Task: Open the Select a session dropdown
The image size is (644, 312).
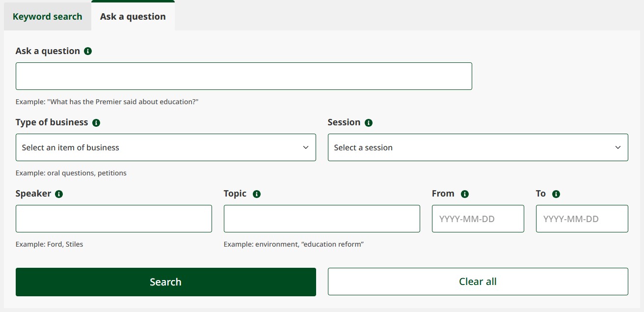Action: click(x=478, y=147)
